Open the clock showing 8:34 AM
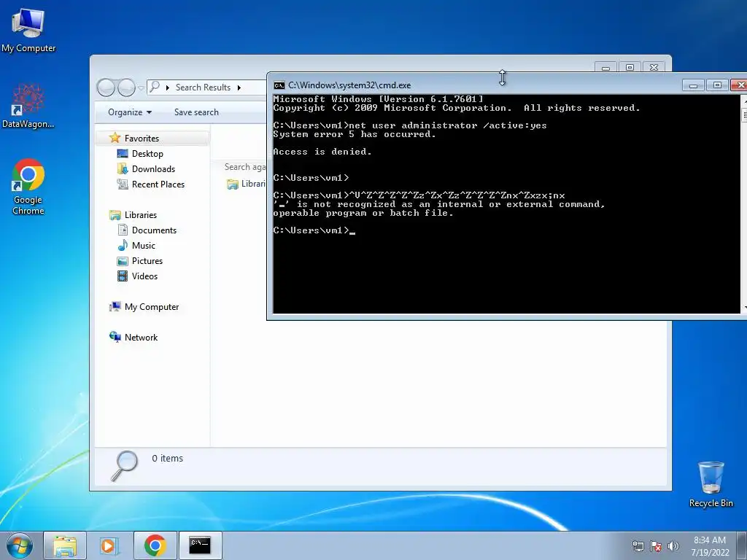Image resolution: width=747 pixels, height=560 pixels. pos(710,546)
